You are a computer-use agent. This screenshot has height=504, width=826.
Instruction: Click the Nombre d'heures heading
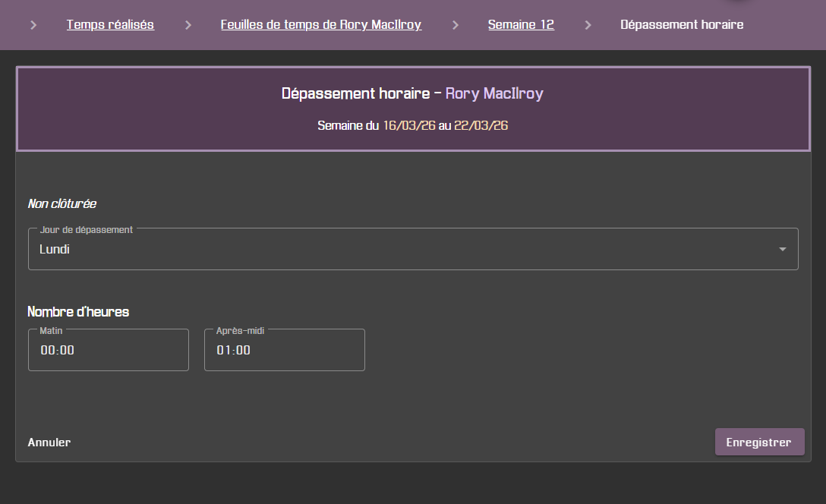pyautogui.click(x=78, y=312)
